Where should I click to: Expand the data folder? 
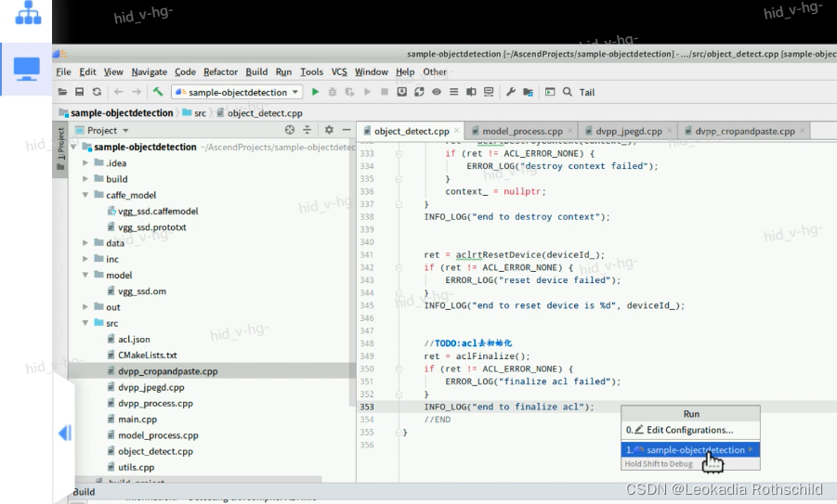pos(85,242)
